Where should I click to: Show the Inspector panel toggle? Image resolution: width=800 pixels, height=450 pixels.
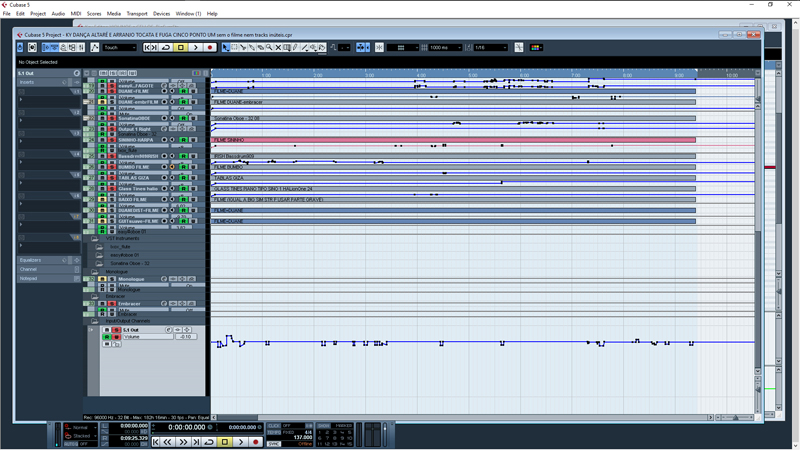46,47
